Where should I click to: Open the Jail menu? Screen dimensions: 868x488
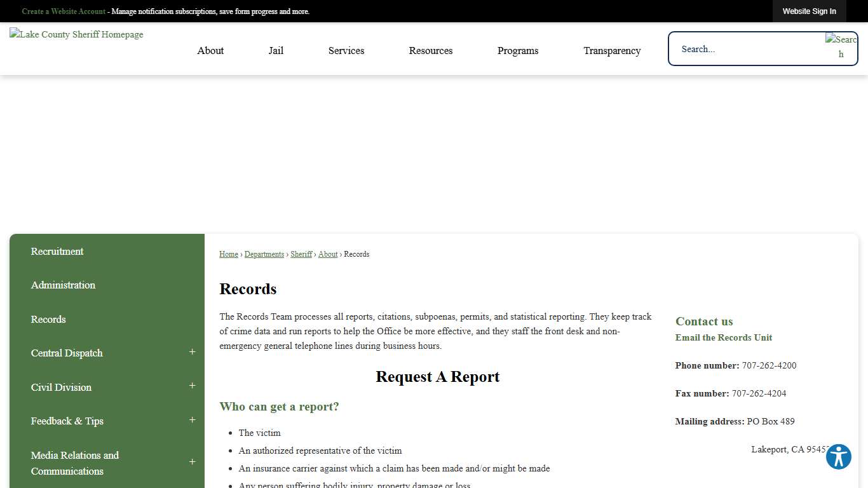[x=276, y=51]
